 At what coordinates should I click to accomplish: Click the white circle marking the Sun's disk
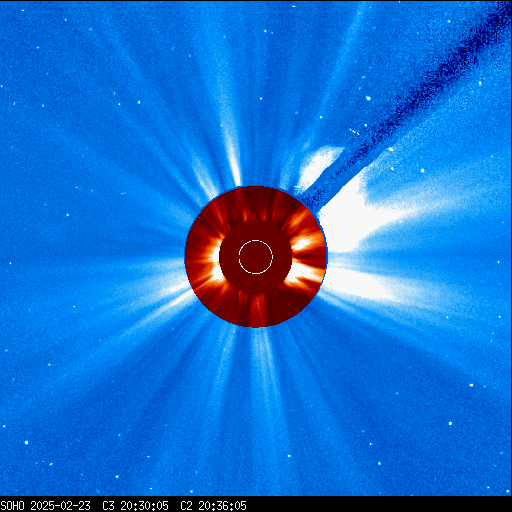[256, 257]
